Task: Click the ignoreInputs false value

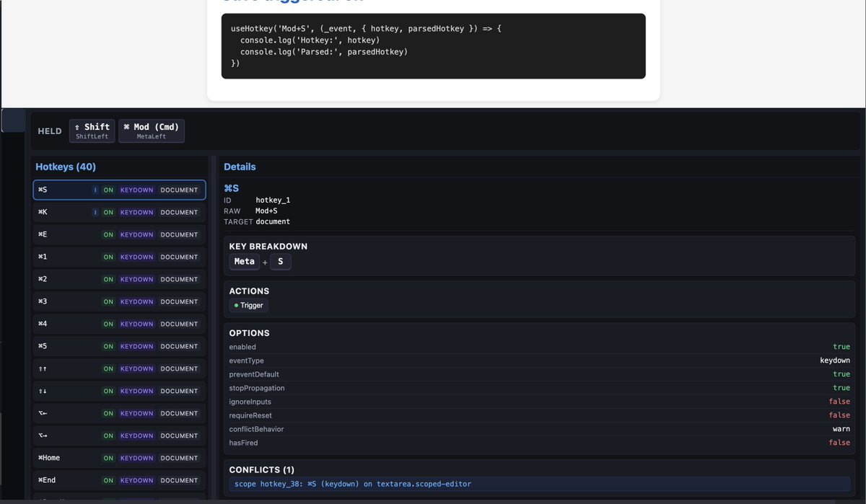Action: tap(839, 402)
